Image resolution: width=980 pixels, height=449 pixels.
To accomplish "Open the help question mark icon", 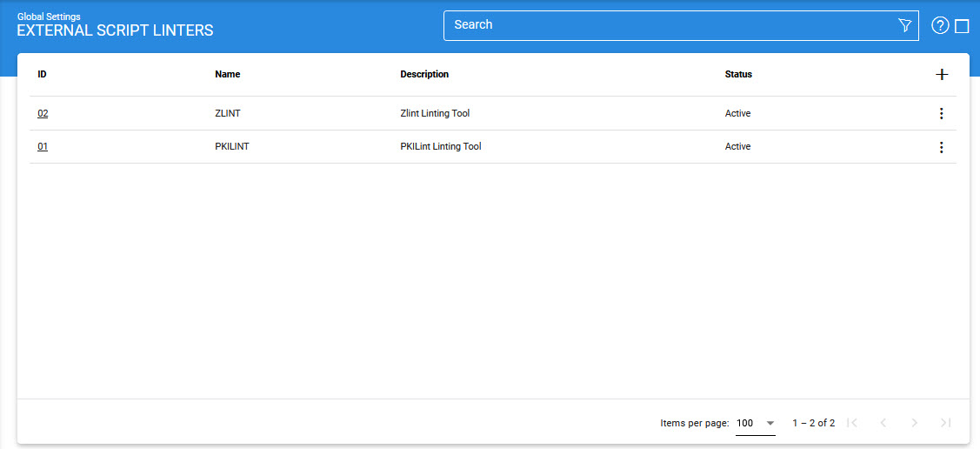I will [x=939, y=25].
